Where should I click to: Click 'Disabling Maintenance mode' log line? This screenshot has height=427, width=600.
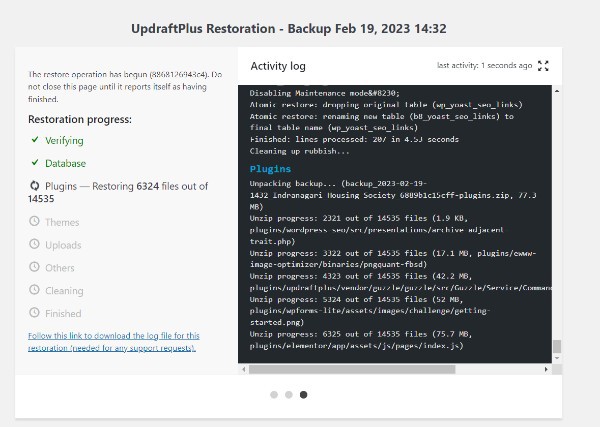click(x=324, y=93)
